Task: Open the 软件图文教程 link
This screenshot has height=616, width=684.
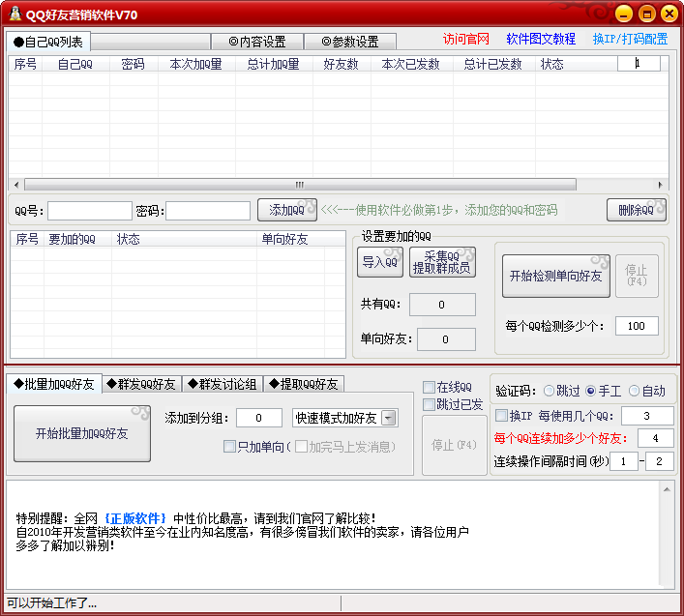Action: [x=541, y=40]
